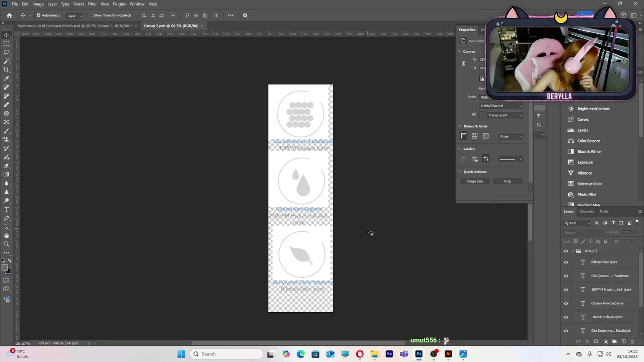Toggle the Auto-Select checkbox

coord(38,15)
